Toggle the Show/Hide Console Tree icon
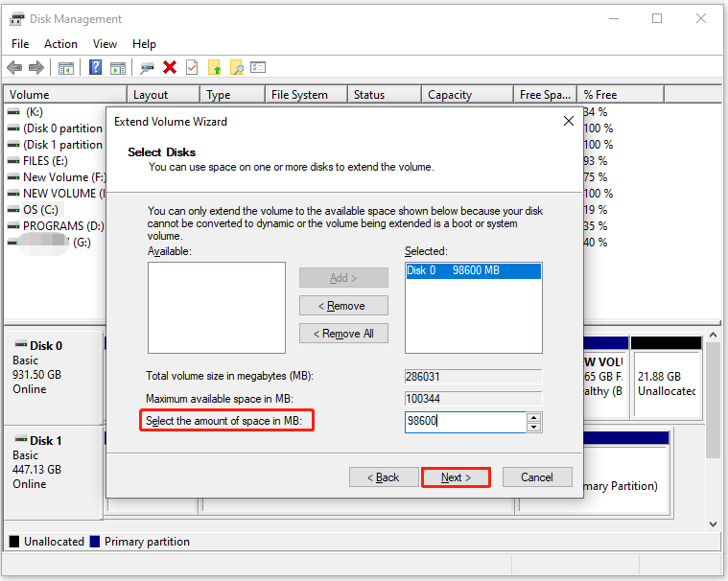728x581 pixels. click(x=66, y=68)
